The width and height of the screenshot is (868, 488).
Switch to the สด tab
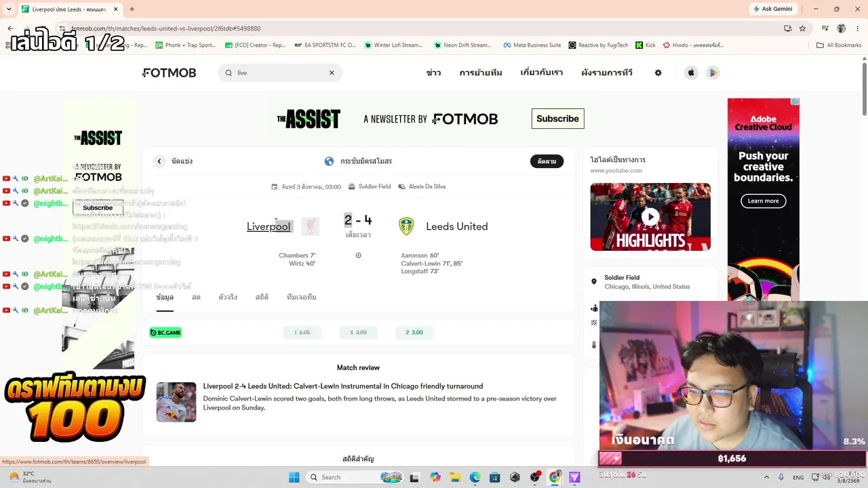tap(196, 298)
